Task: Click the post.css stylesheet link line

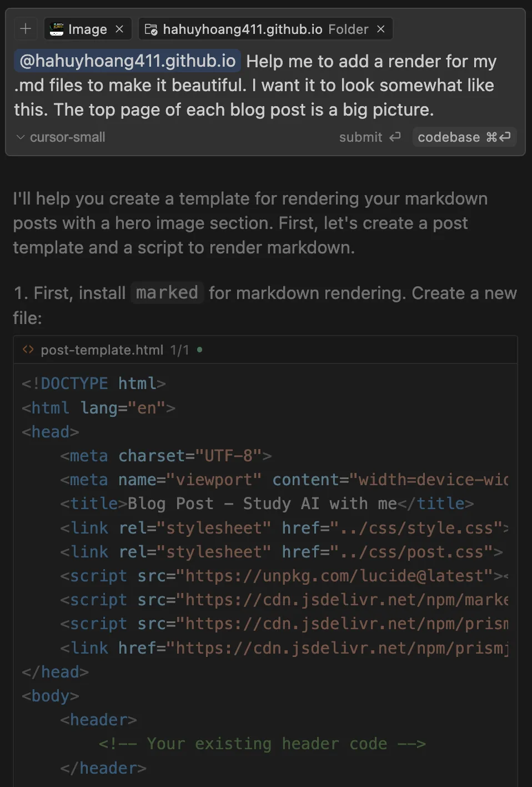Action: [x=282, y=551]
